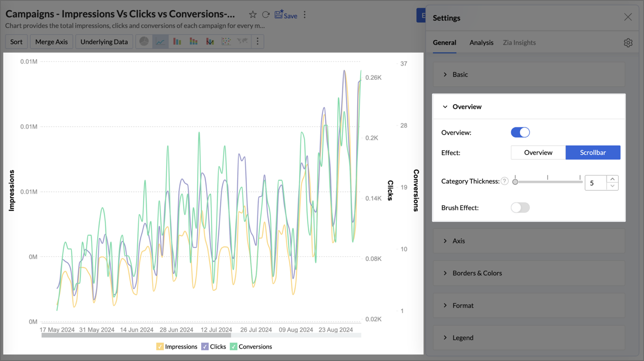This screenshot has height=361, width=644.
Task: Choose the combination chart type icon
Action: (x=210, y=42)
